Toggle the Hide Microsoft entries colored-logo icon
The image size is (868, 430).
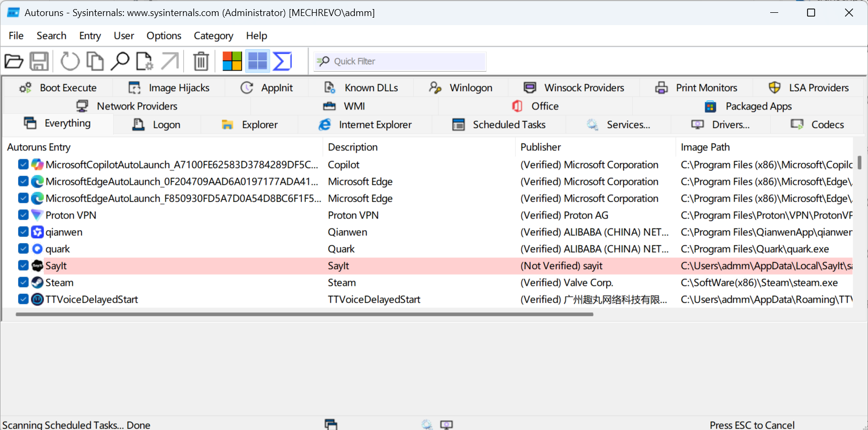(x=232, y=61)
